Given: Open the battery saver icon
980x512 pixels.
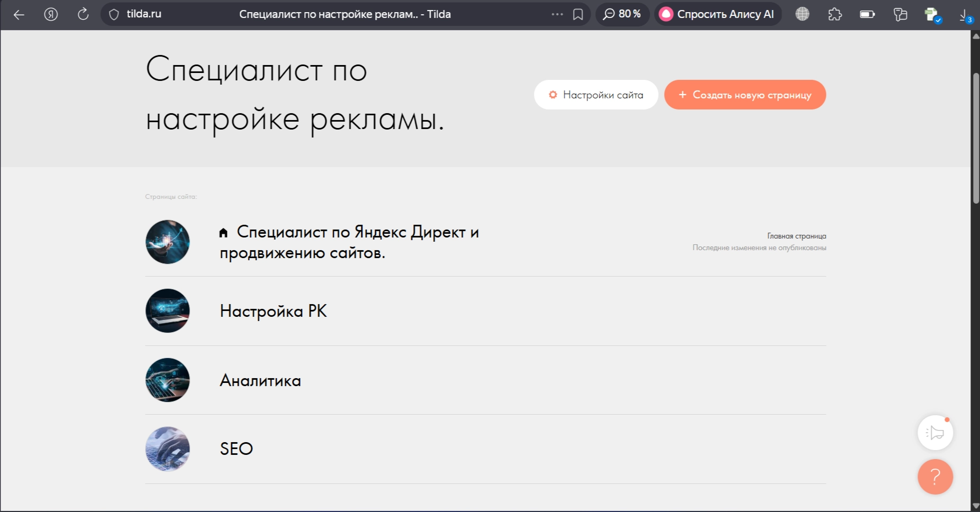Looking at the screenshot, I should (867, 14).
